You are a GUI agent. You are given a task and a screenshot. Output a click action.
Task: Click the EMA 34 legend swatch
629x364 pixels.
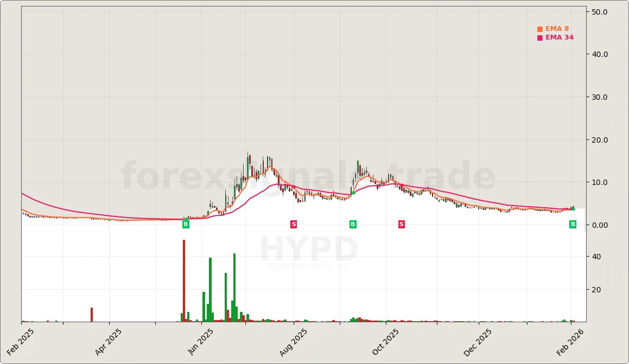[539, 37]
